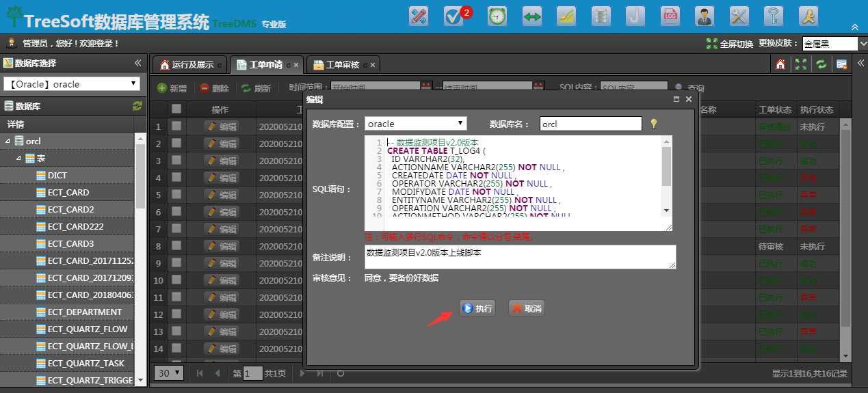Tick the checkbox in row 4
The image size is (868, 393).
(176, 177)
